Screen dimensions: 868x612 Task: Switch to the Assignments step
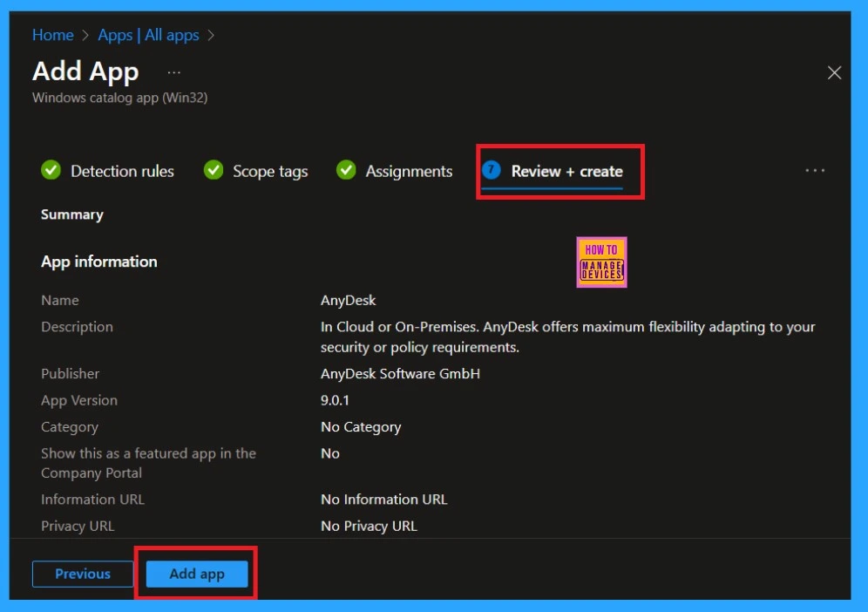point(409,171)
